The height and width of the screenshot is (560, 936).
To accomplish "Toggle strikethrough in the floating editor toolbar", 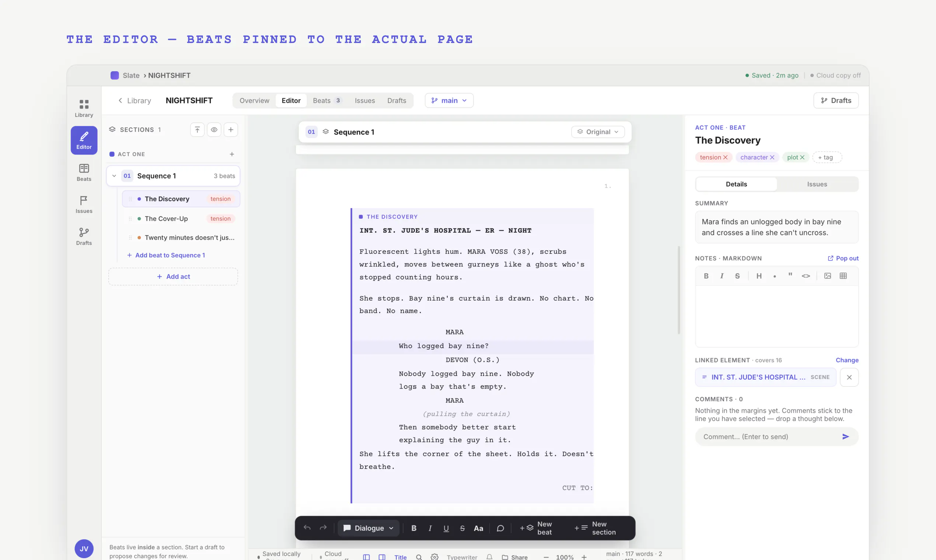I will click(x=462, y=528).
